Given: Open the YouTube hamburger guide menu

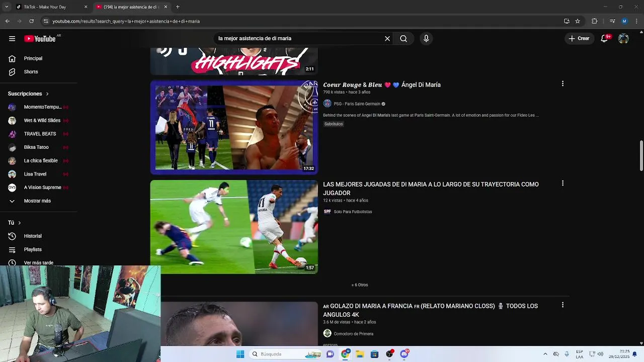Looking at the screenshot, I should [12, 39].
